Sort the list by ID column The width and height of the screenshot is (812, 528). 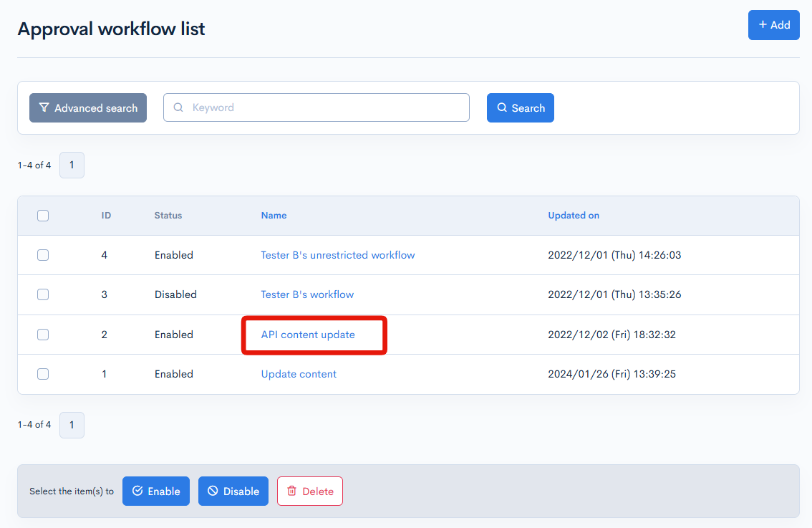tap(106, 216)
